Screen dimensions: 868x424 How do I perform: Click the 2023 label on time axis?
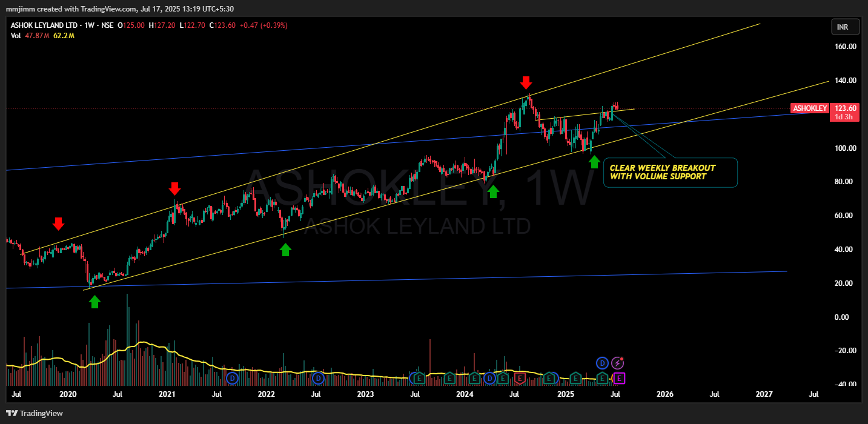tap(365, 394)
